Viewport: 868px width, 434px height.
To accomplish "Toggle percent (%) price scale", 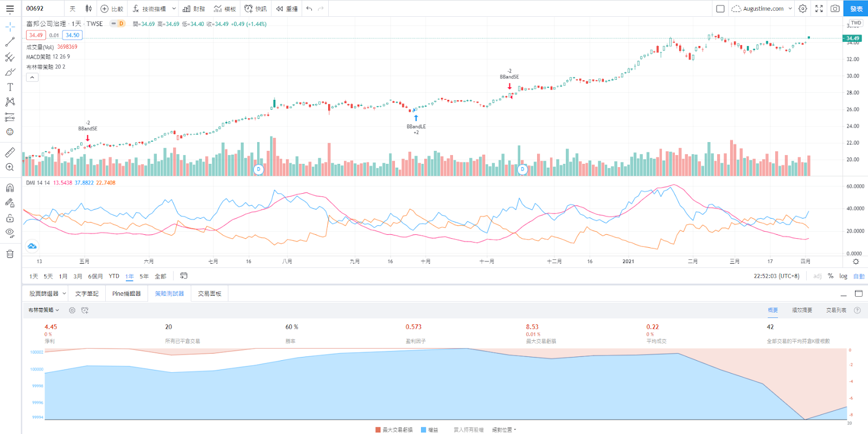I will 831,276.
